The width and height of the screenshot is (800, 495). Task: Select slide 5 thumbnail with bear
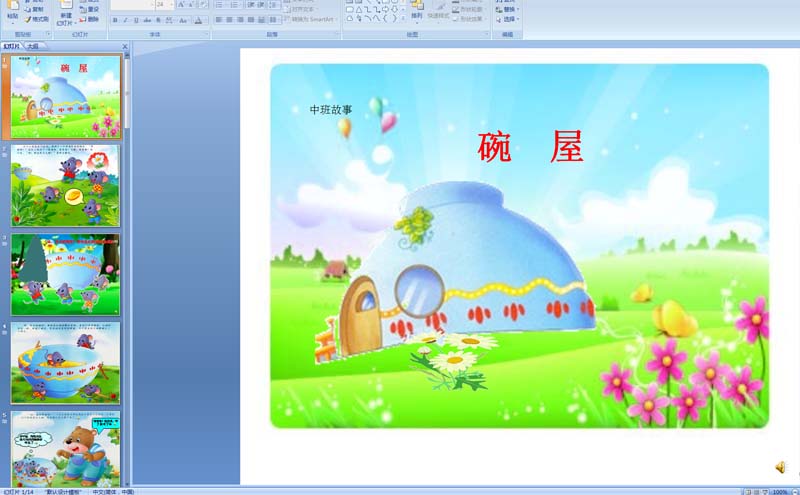pos(65,449)
